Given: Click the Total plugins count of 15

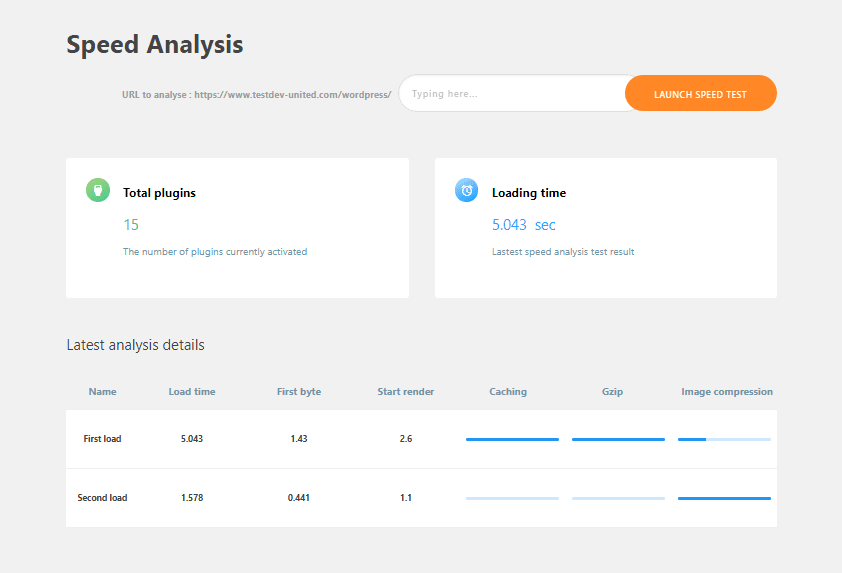Looking at the screenshot, I should (x=131, y=225).
